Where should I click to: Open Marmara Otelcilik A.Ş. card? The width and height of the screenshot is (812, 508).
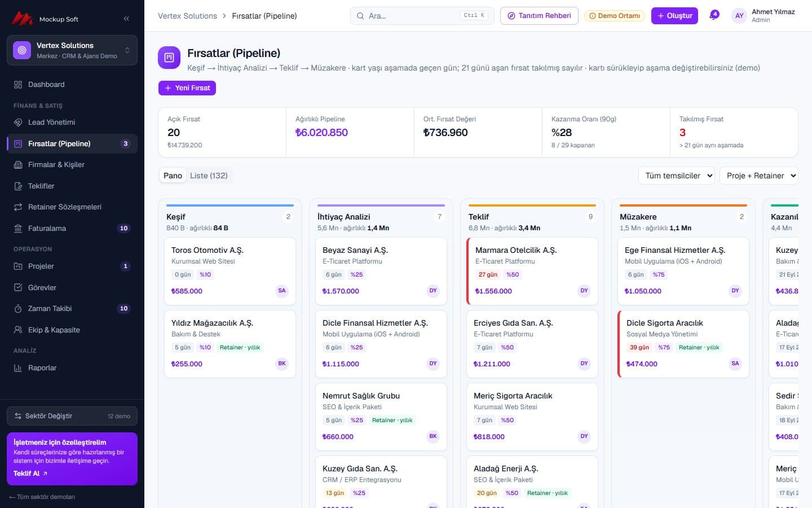click(x=532, y=271)
